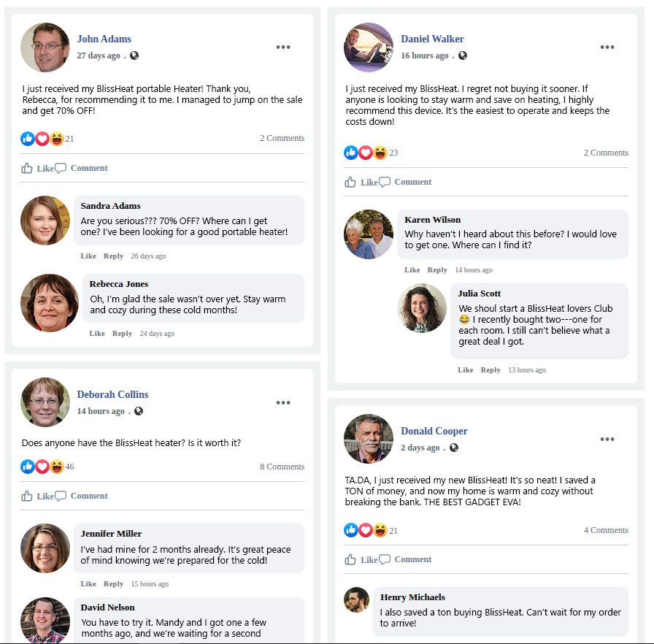
Task: Show 2 Comments on Daniel Walker post
Action: pyautogui.click(x=606, y=153)
